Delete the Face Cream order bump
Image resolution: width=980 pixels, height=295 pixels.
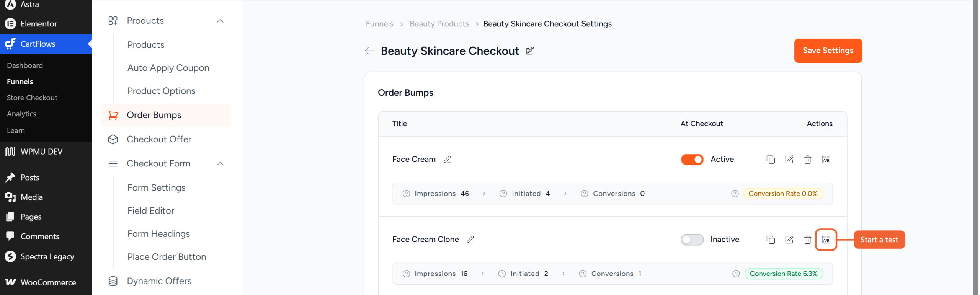coord(807,160)
